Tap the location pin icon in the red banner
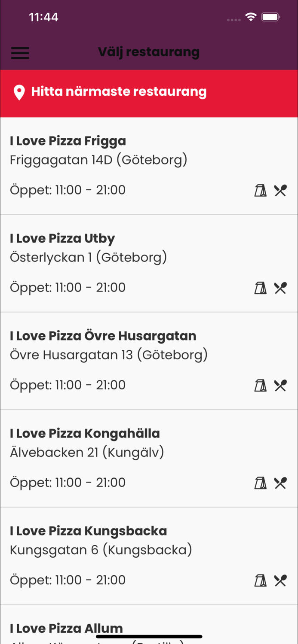298x644 pixels. (x=19, y=92)
